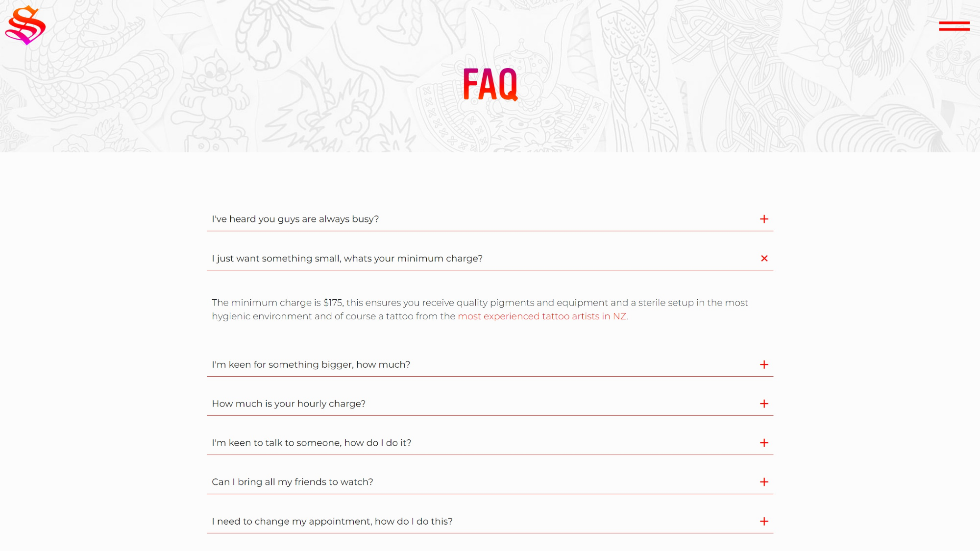Viewport: 980px width, 551px height.
Task: Click plus icon for talk to someone
Action: [x=764, y=443]
